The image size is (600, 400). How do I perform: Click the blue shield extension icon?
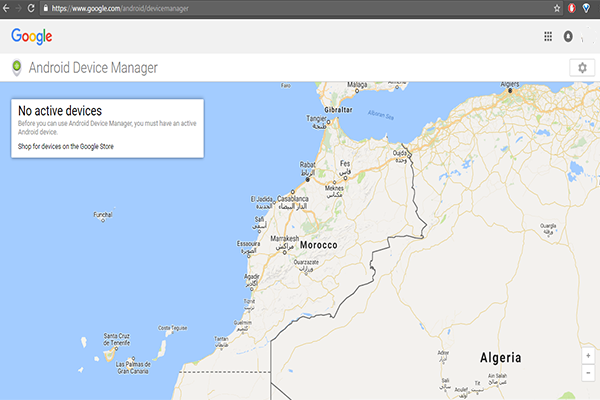click(x=586, y=8)
